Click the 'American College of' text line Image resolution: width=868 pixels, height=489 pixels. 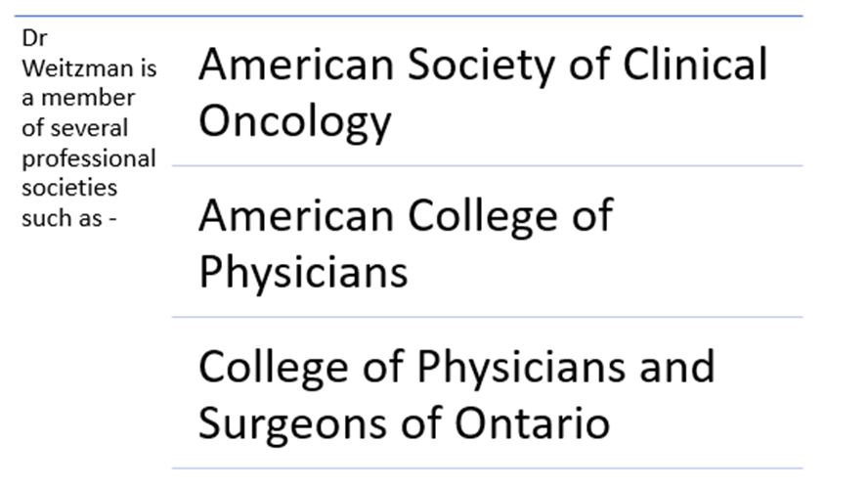[x=406, y=216]
